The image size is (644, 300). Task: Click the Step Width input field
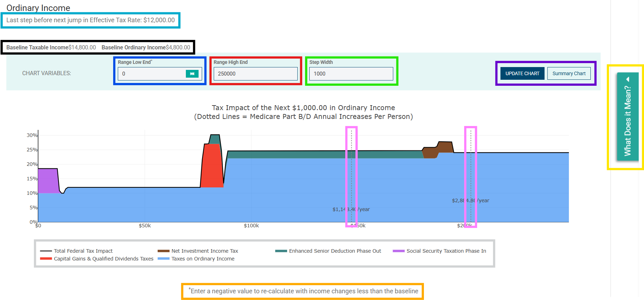(351, 74)
